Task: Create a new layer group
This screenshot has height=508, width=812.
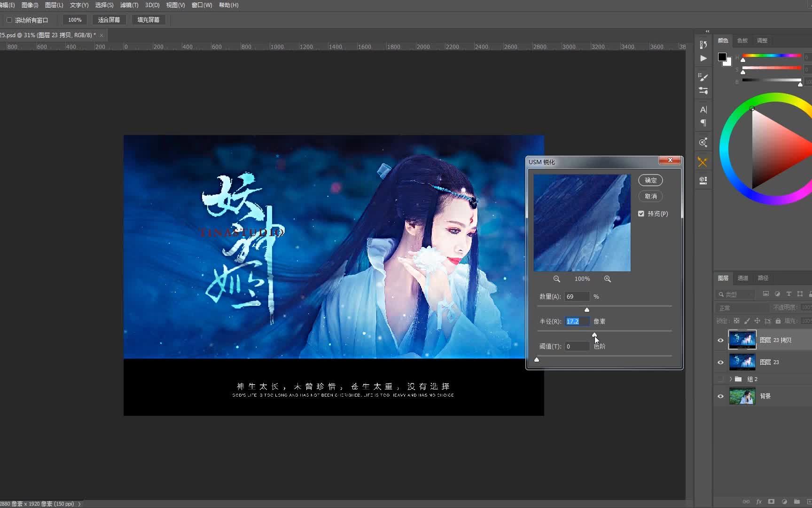Action: tap(796, 501)
